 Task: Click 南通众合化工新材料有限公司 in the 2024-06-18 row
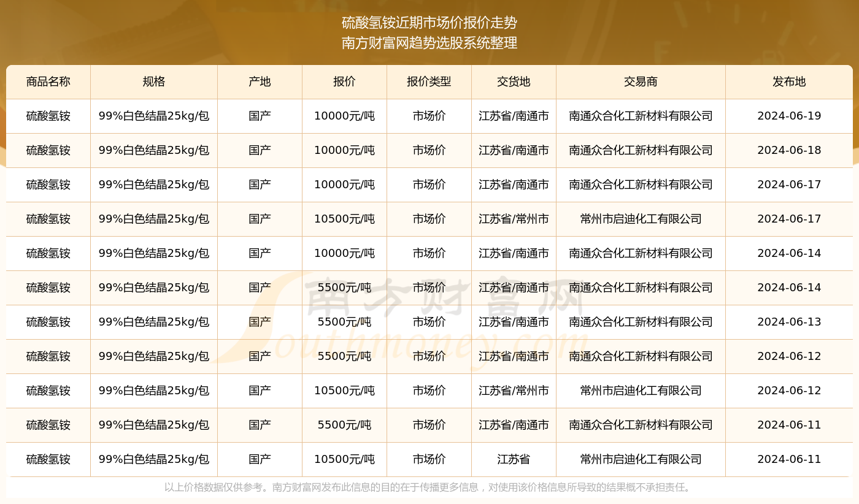point(641,150)
